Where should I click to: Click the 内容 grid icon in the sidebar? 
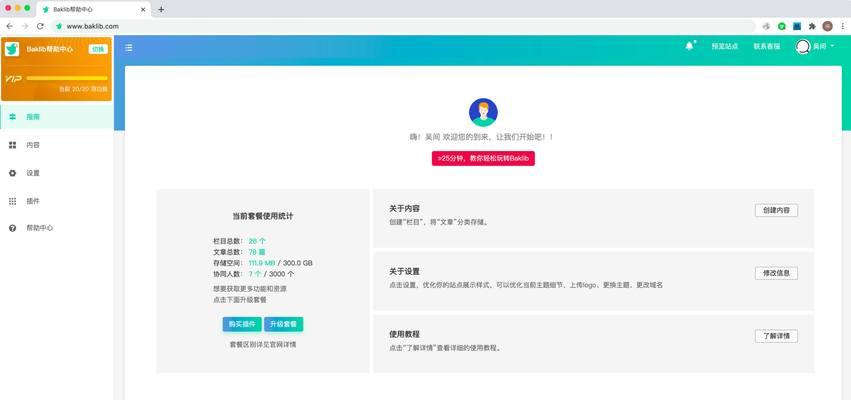coord(13,145)
